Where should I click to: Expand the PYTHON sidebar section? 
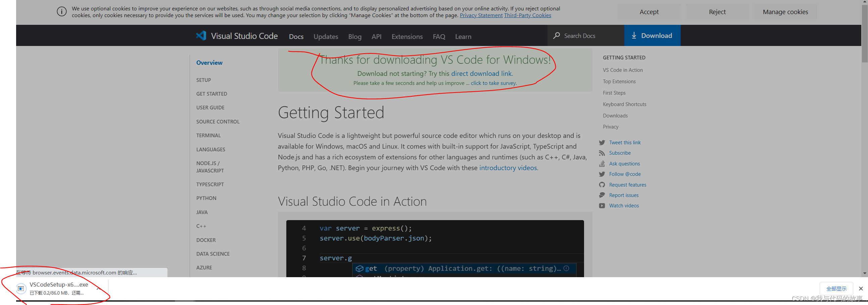206,198
